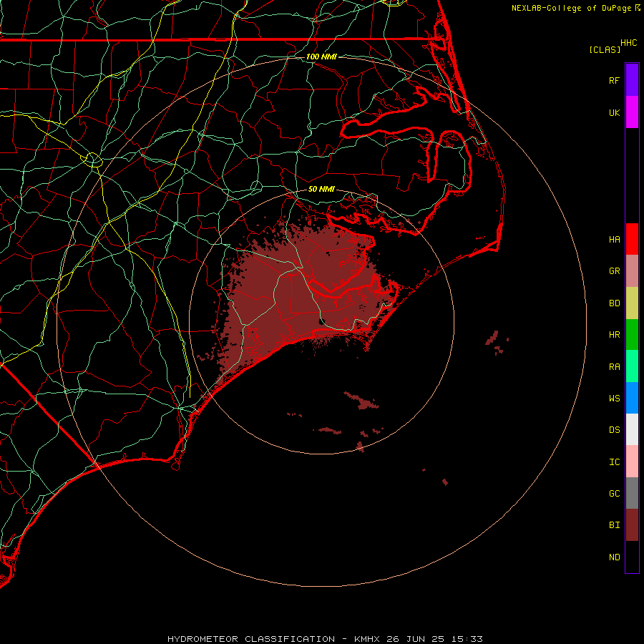Click the IC legend label
Image resolution: width=644 pixels, height=644 pixels.
tap(615, 462)
